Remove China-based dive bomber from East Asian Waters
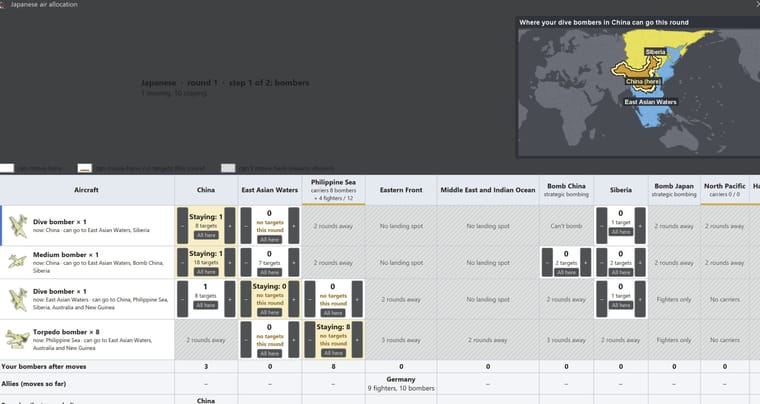760x404 pixels. point(246,226)
